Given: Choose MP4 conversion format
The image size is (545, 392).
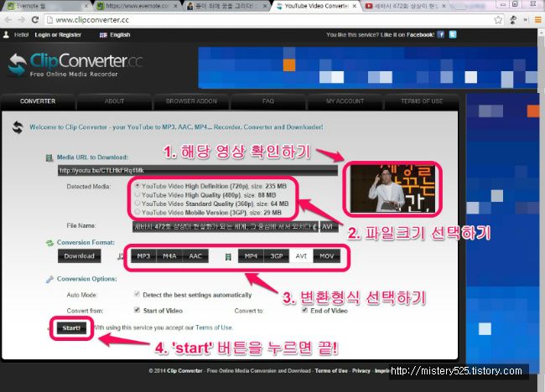Looking at the screenshot, I should 251,256.
